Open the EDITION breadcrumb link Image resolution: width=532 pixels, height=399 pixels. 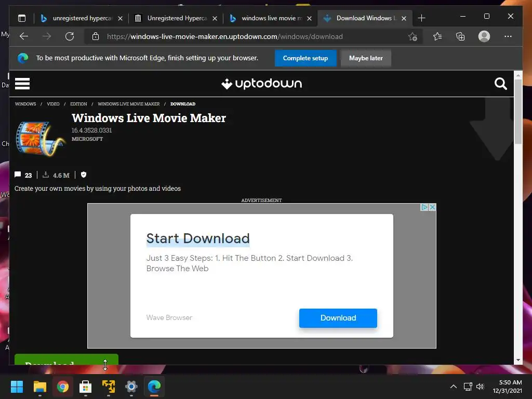click(78, 104)
